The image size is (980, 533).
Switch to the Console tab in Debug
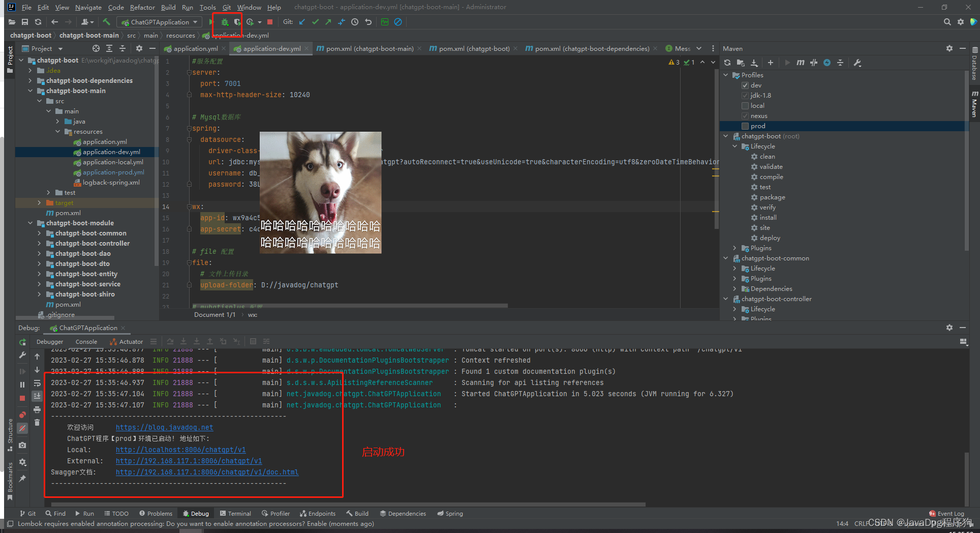[86, 342]
